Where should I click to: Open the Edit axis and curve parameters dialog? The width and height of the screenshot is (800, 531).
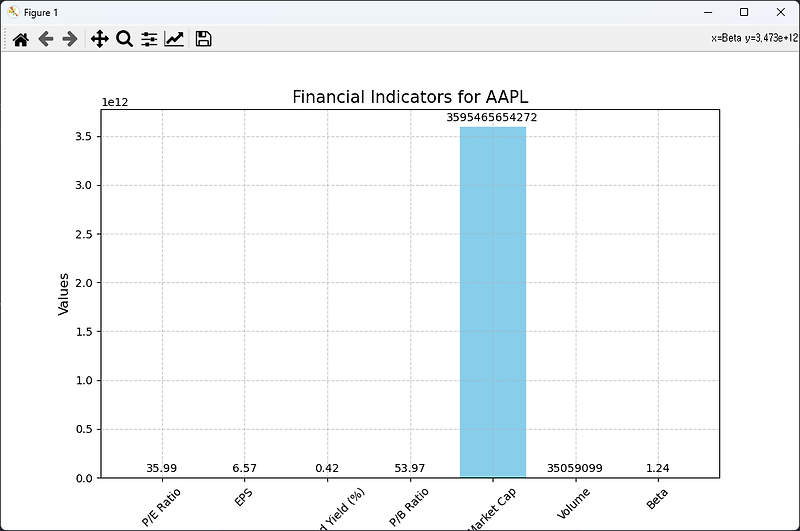(x=174, y=39)
